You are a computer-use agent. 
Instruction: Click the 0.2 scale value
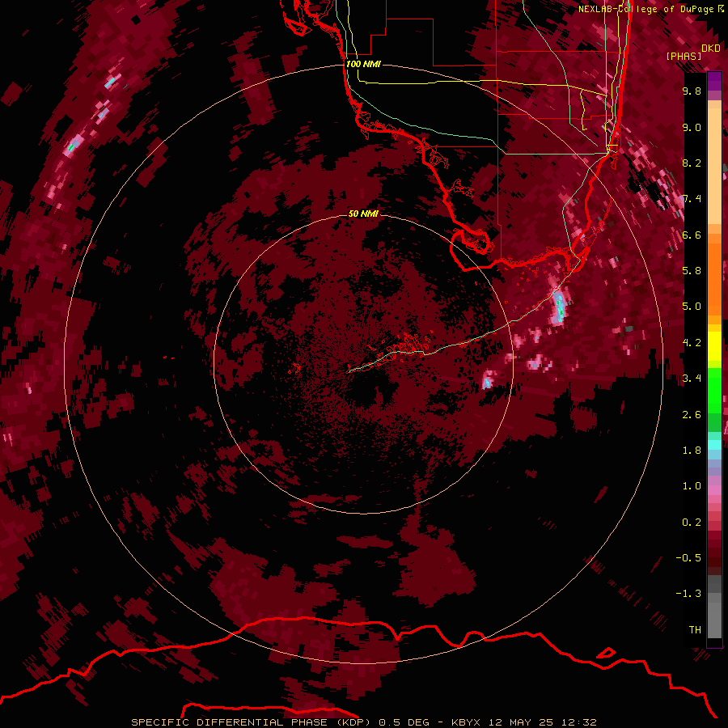click(692, 523)
